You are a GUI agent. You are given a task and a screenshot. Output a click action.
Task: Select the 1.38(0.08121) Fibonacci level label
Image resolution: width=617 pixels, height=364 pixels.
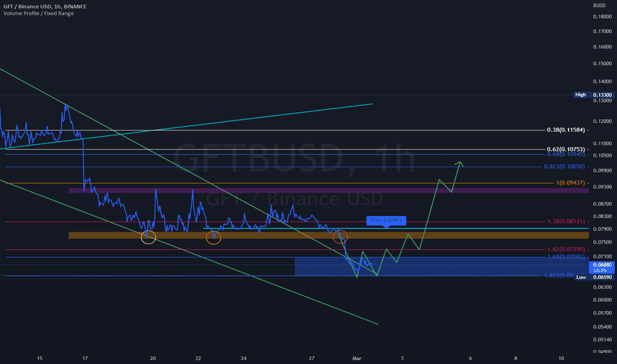(x=566, y=222)
